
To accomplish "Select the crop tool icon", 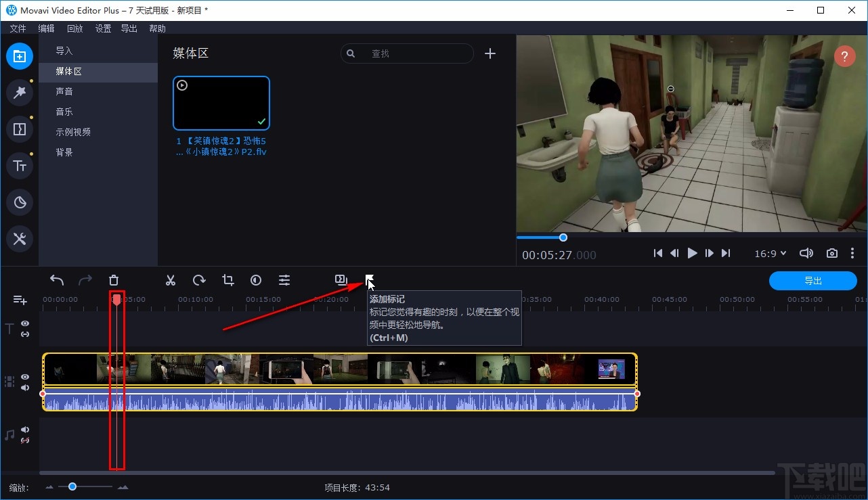I will 227,280.
